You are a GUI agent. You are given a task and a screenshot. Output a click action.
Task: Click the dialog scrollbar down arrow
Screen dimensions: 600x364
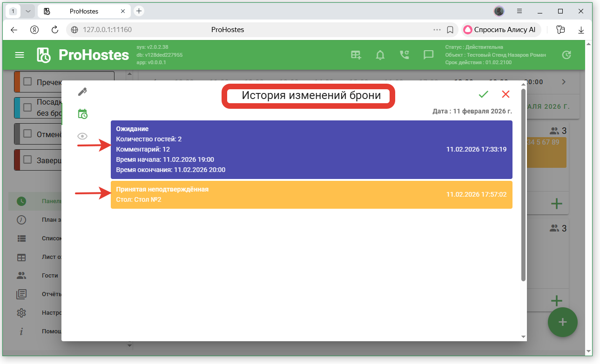pos(523,336)
